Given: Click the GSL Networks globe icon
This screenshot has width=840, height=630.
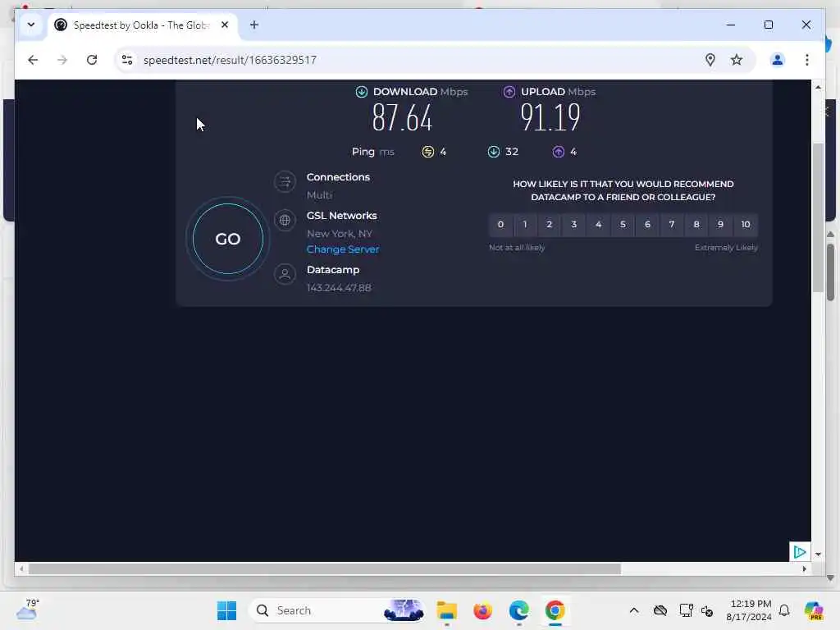Looking at the screenshot, I should (285, 220).
